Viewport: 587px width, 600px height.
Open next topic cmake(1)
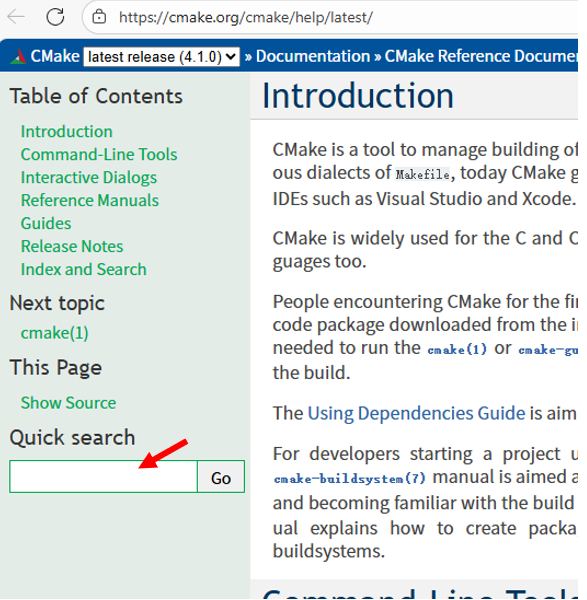pyautogui.click(x=54, y=333)
